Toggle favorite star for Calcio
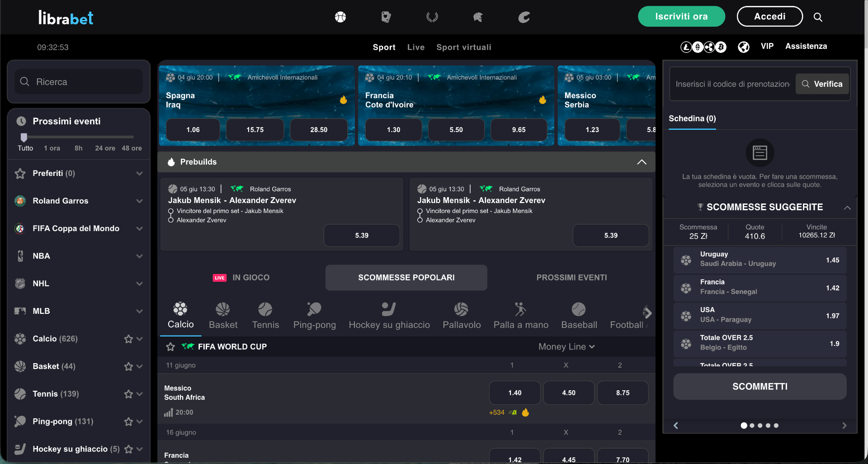The height and width of the screenshot is (464, 868). point(128,339)
